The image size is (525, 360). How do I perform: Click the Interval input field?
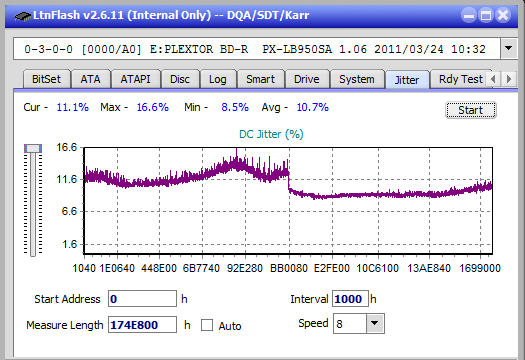click(350, 299)
